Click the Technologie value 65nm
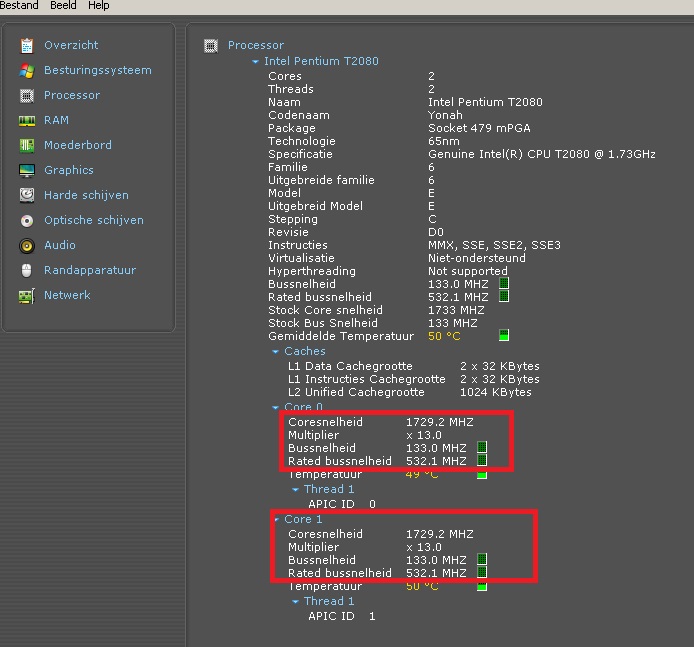Image resolution: width=694 pixels, height=647 pixels. point(444,141)
